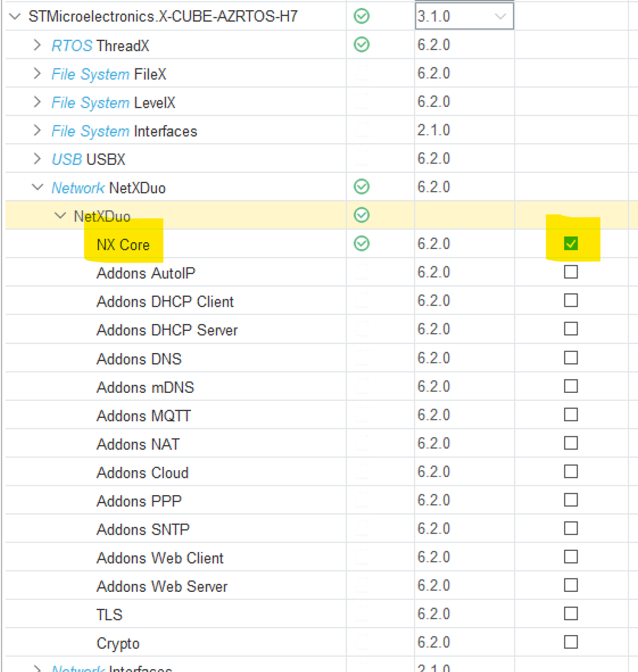Expand the USB USBX node

point(37,159)
